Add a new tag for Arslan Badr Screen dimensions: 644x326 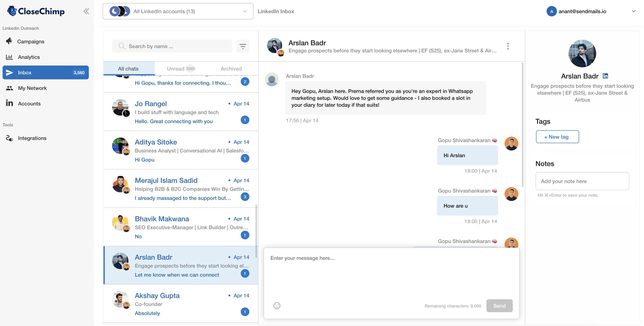click(557, 137)
